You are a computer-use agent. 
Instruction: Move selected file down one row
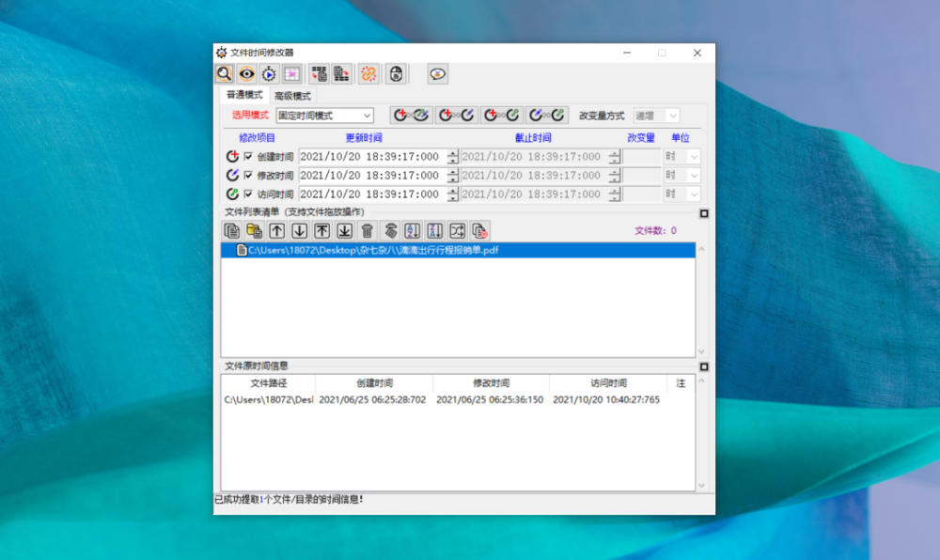tap(299, 230)
